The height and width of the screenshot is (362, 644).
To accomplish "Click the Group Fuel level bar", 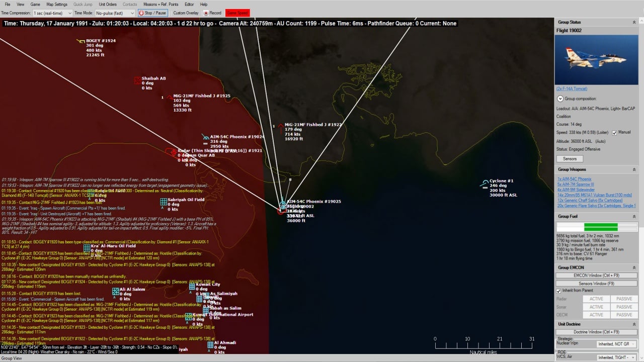I will point(597,227).
